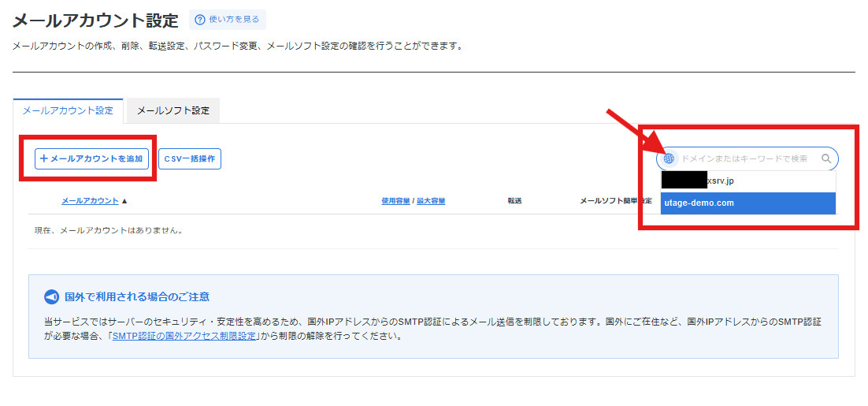Open the SMTP認証の国外アクセス制限設定 link

[x=185, y=336]
